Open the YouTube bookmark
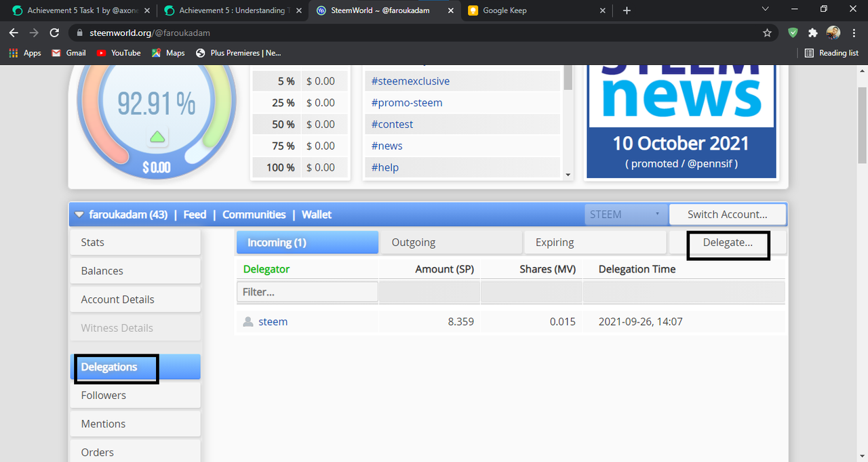The image size is (868, 462). coord(119,53)
